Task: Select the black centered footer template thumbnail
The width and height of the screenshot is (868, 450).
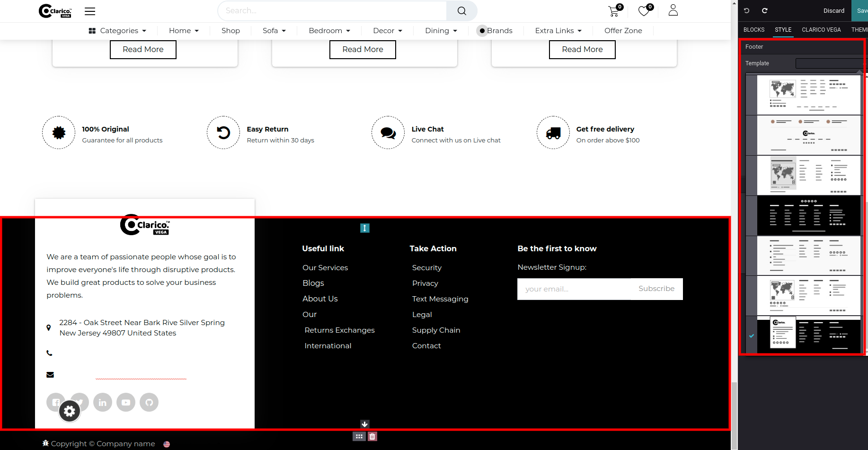Action: (808, 215)
